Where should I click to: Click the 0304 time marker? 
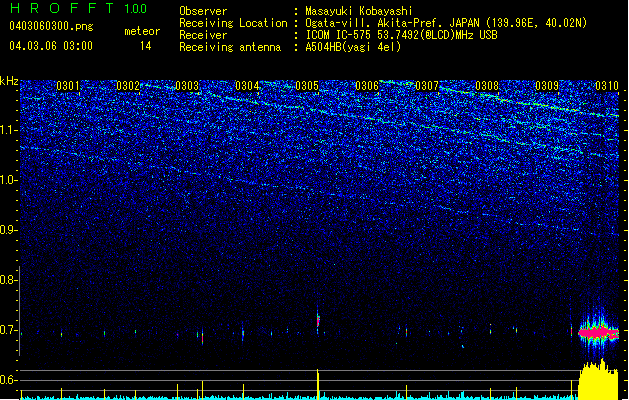[247, 86]
